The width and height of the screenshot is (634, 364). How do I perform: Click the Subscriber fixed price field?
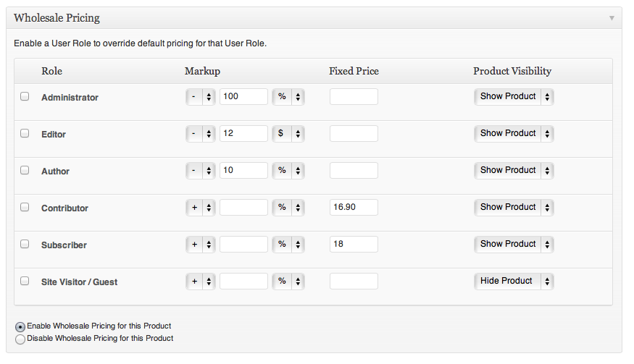tap(354, 244)
